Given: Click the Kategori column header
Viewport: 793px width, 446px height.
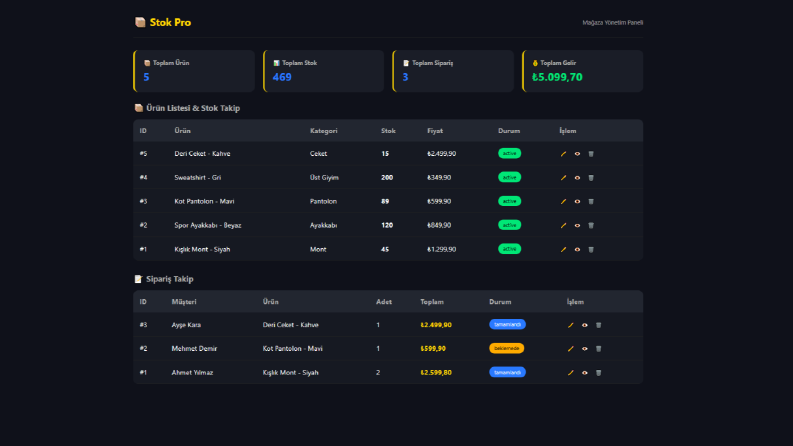Looking at the screenshot, I should point(324,130).
